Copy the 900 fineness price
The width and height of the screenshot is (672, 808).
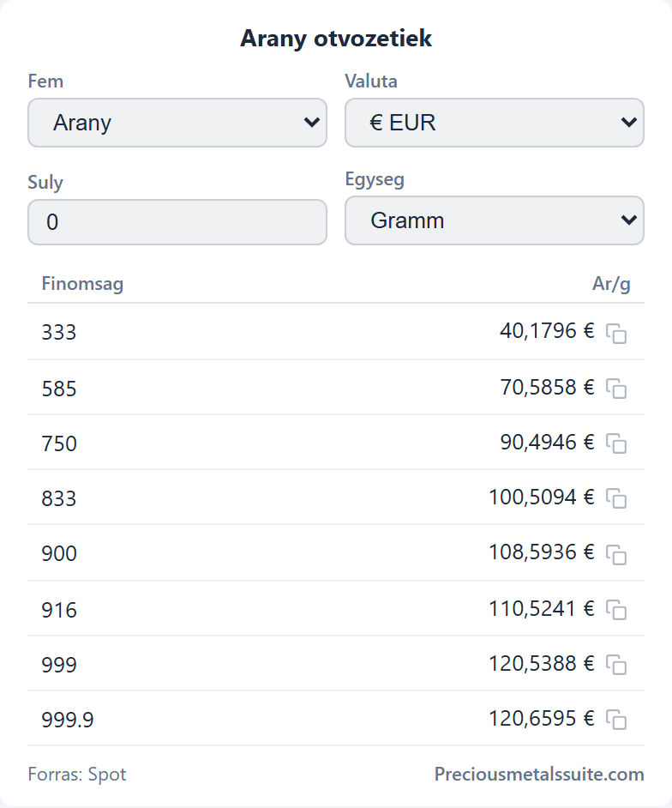point(616,554)
